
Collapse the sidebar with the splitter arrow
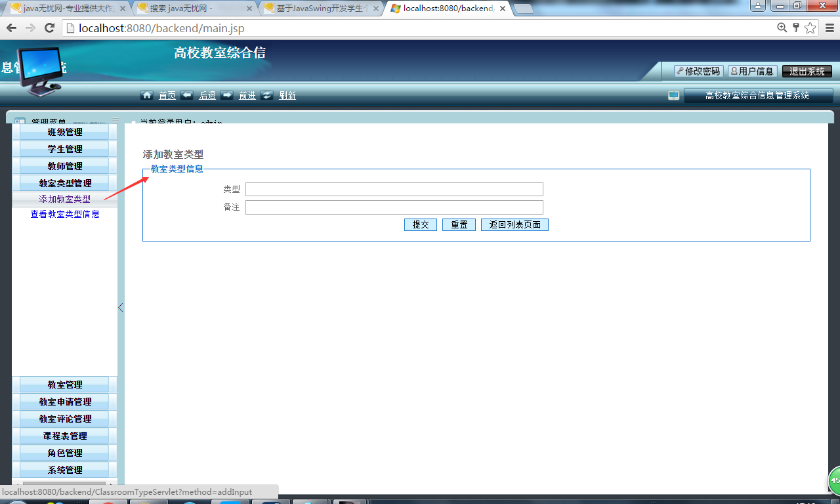pos(121,307)
